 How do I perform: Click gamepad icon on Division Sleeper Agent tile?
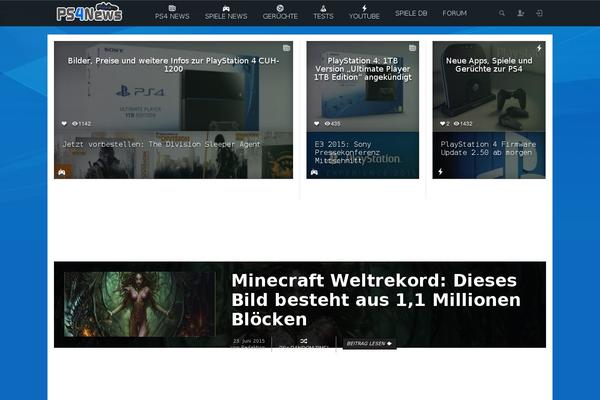[62, 171]
